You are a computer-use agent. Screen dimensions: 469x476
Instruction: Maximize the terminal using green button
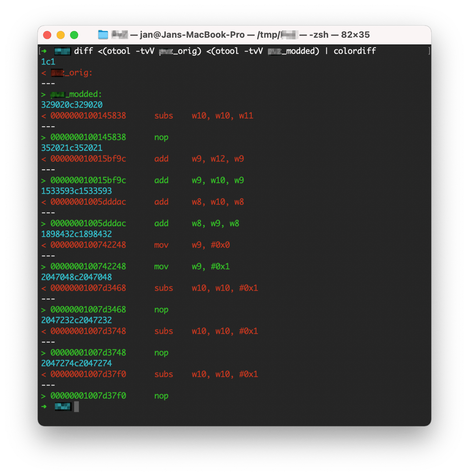click(74, 35)
